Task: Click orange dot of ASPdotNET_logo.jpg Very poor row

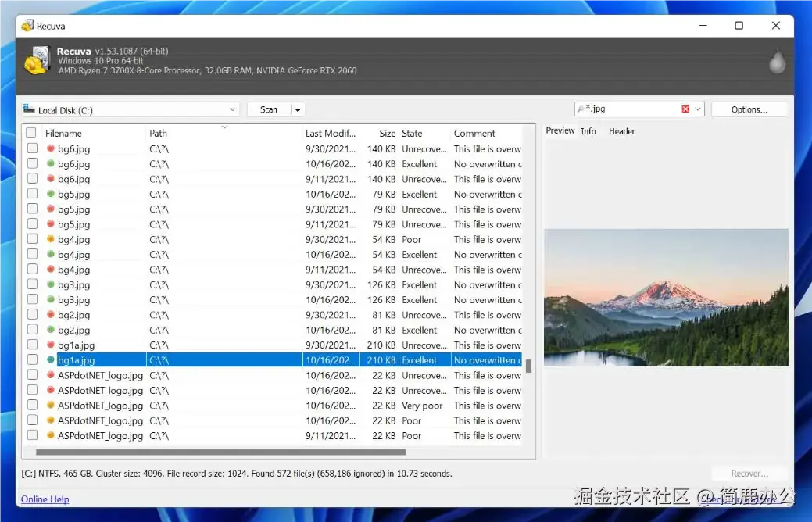Action: point(51,405)
